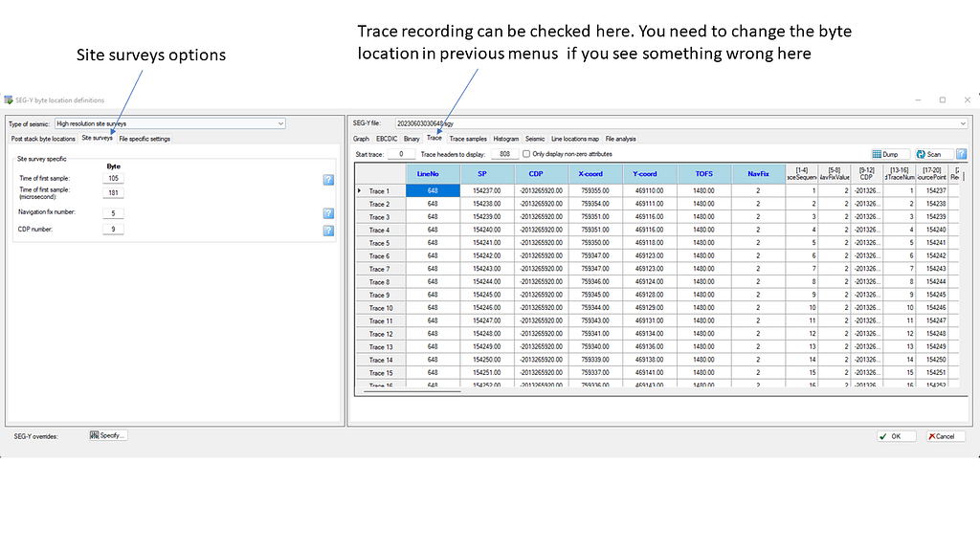Open SEG-Y overrides Specify button
The height and width of the screenshot is (551, 980).
click(107, 435)
